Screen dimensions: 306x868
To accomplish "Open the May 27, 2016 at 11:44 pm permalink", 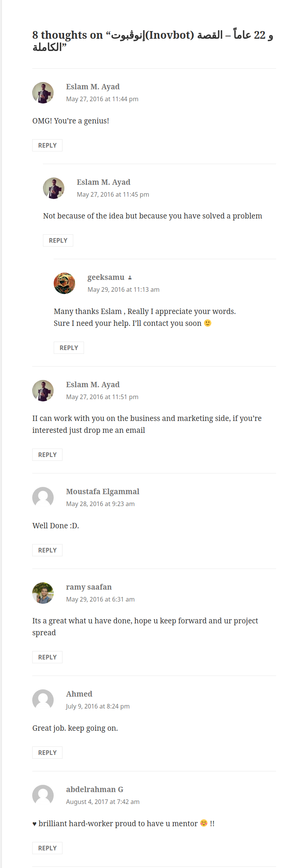I will [102, 99].
